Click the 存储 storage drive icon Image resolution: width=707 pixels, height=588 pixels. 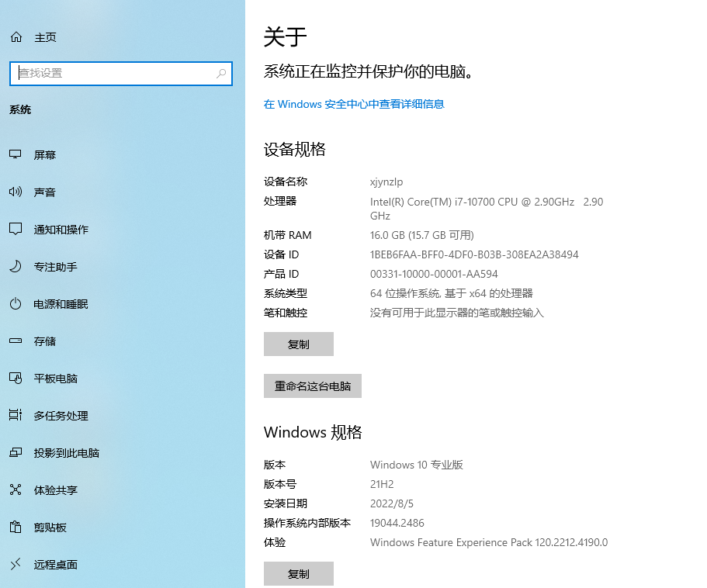tap(16, 341)
